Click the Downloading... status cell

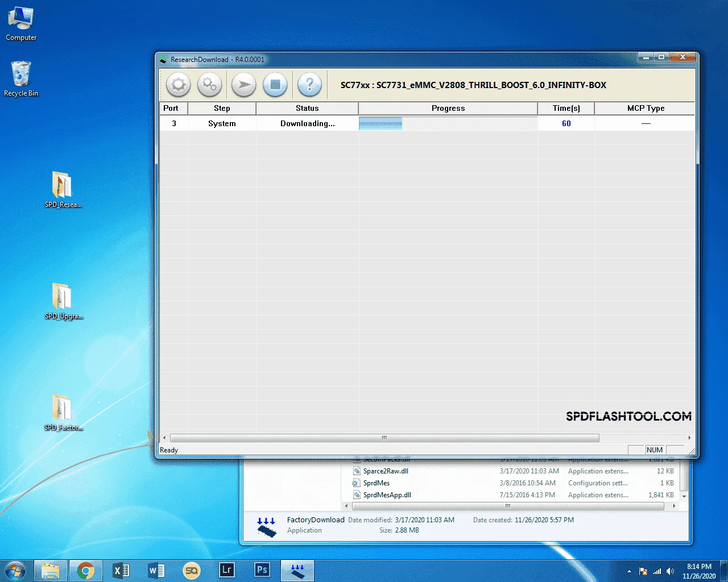click(x=307, y=123)
